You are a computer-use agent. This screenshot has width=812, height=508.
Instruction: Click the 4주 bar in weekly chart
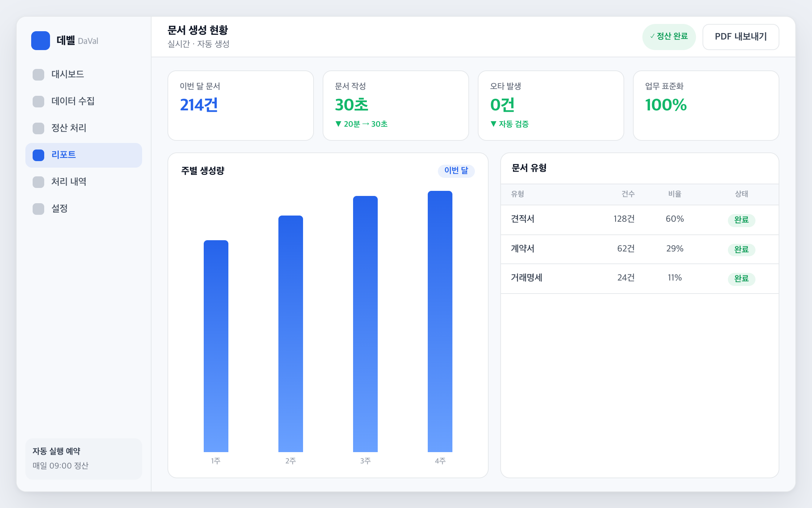(440, 321)
